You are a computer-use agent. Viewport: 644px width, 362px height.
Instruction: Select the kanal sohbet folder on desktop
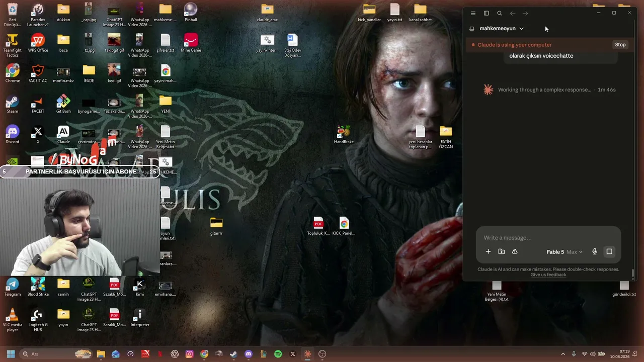point(420,13)
